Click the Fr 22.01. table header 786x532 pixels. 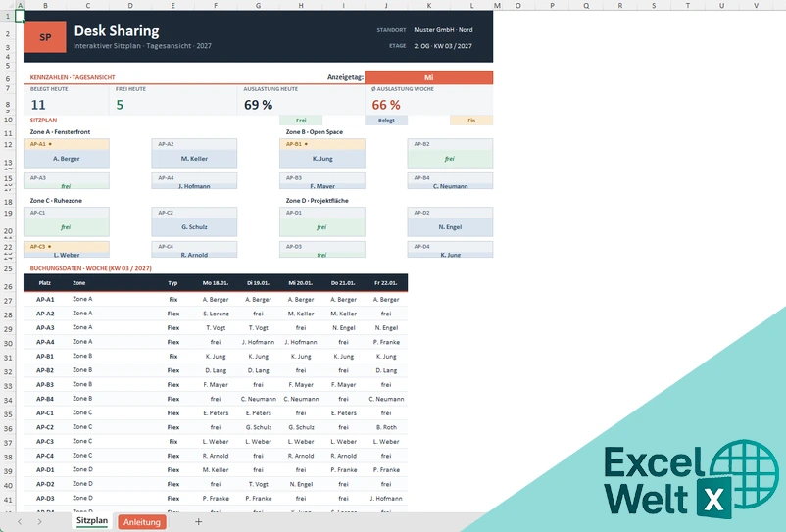pyautogui.click(x=386, y=283)
